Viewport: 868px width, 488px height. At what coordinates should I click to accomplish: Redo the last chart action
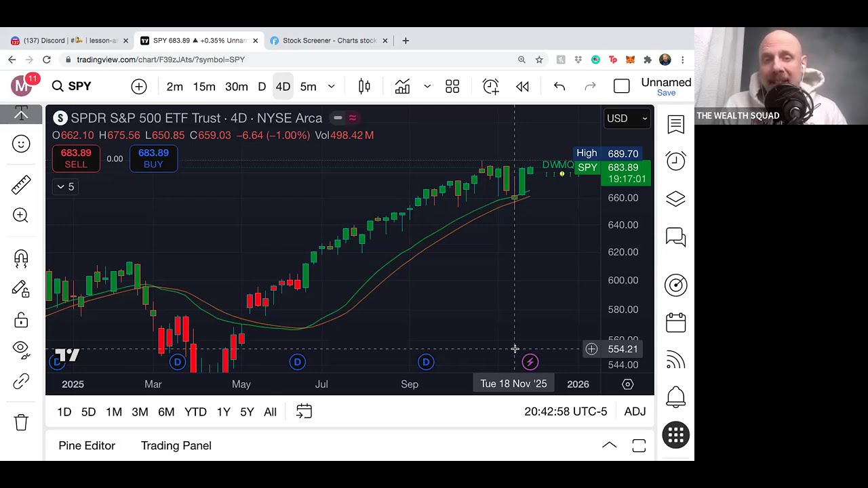[590, 86]
